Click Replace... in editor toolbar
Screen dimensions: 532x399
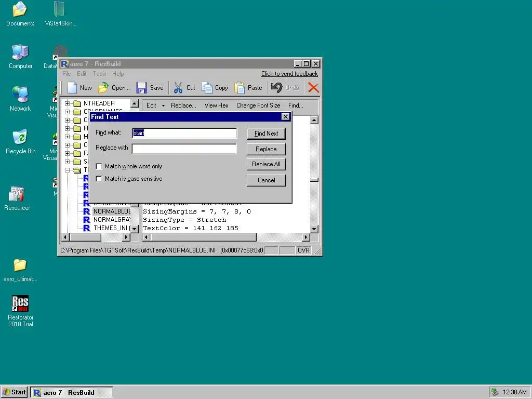click(x=183, y=105)
